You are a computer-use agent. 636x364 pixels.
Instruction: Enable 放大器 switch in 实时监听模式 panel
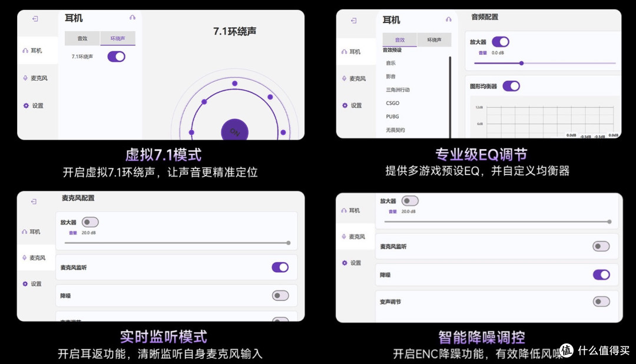click(x=90, y=222)
